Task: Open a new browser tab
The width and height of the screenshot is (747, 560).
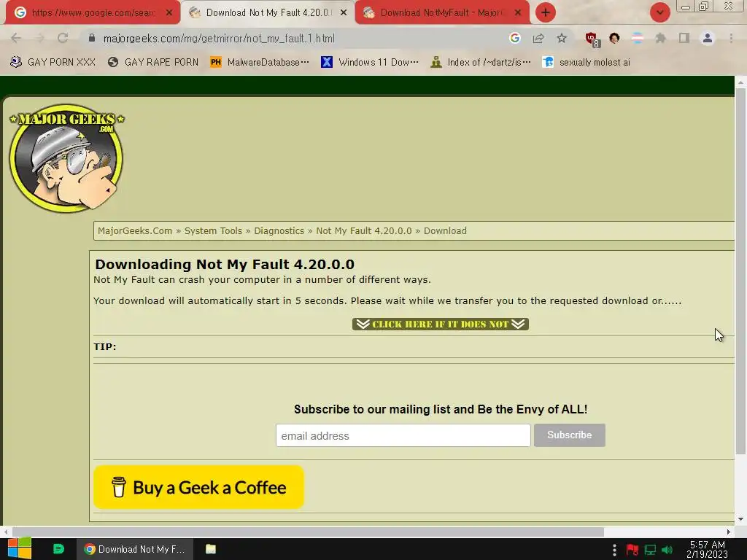Action: coord(546,12)
